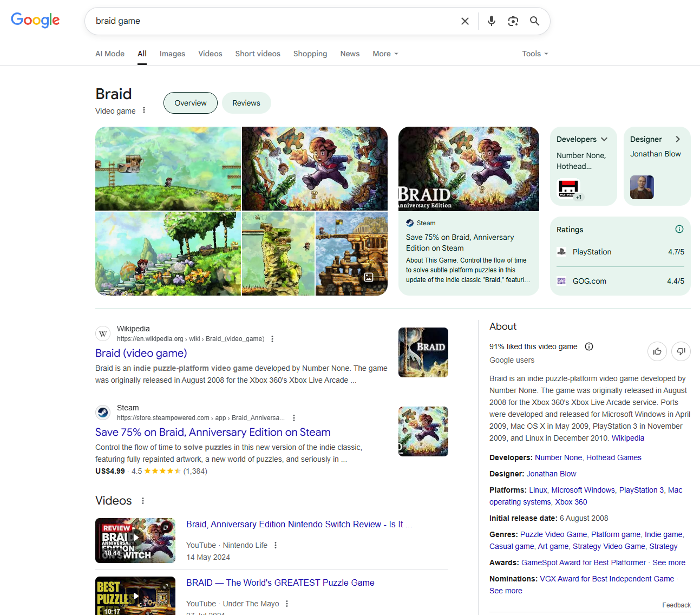Open the Indie game genre link
Viewport: 700px width, 615px height.
[x=664, y=534]
